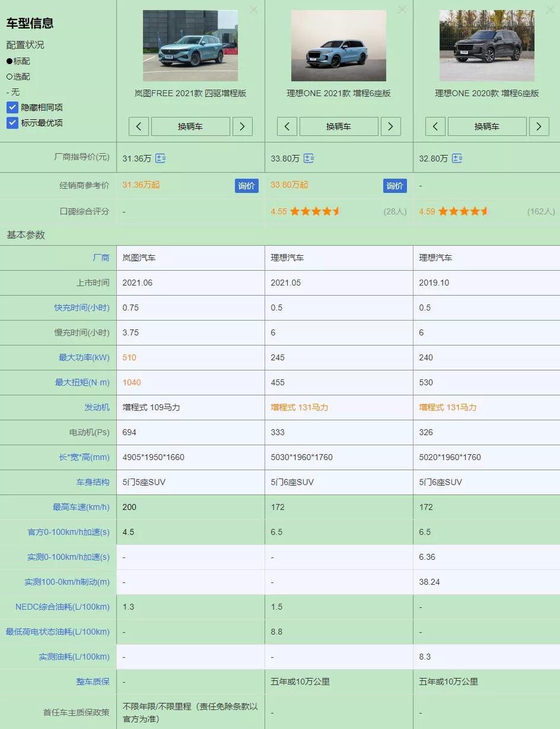This screenshot has height=729, width=560.
Task: Click 发动机 parameter label
Action: click(x=97, y=407)
